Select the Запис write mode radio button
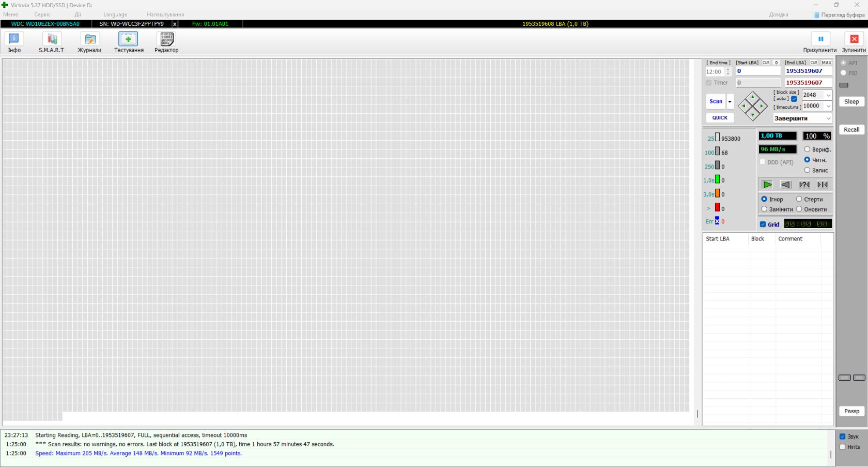Screen dimensions: 868x467 pyautogui.click(x=807, y=170)
